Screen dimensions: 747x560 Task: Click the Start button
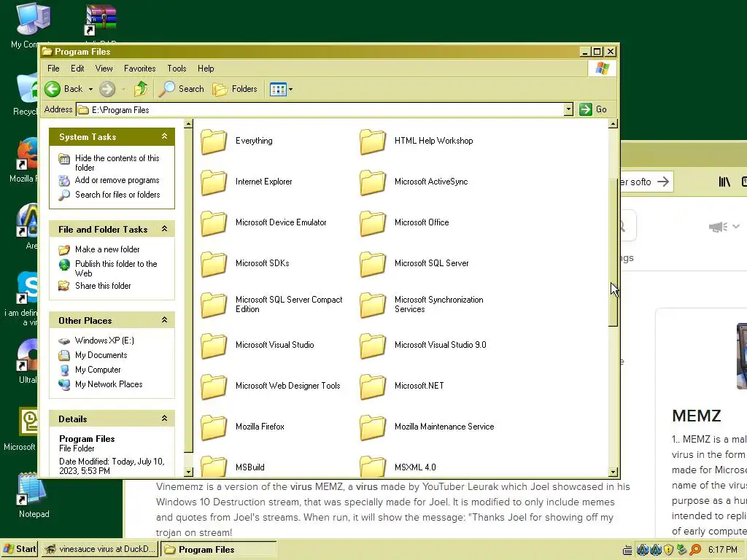point(20,549)
